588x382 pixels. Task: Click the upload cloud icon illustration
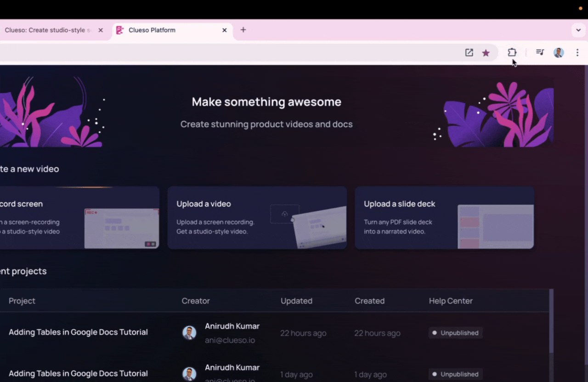coord(285,214)
